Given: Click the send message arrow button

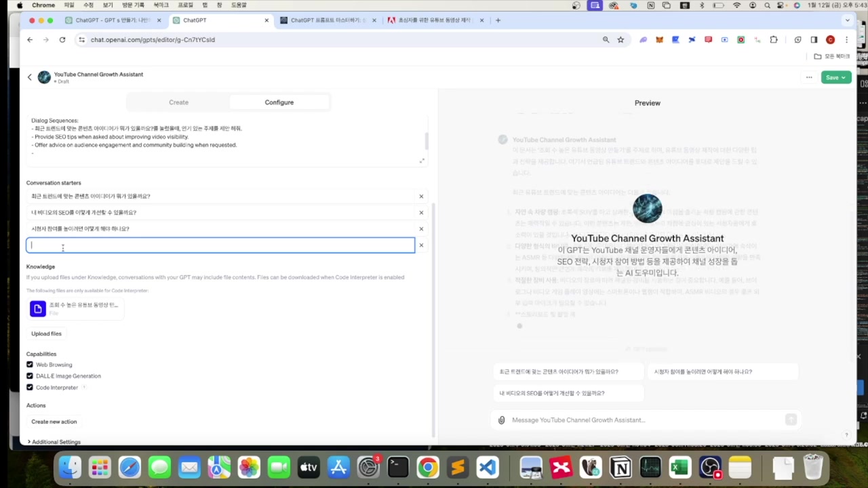Looking at the screenshot, I should pyautogui.click(x=791, y=420).
